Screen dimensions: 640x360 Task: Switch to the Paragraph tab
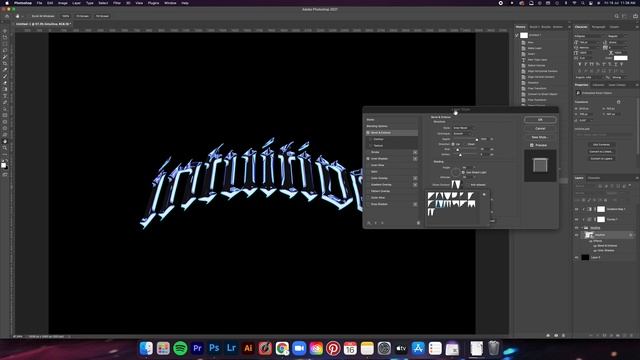[x=599, y=27]
